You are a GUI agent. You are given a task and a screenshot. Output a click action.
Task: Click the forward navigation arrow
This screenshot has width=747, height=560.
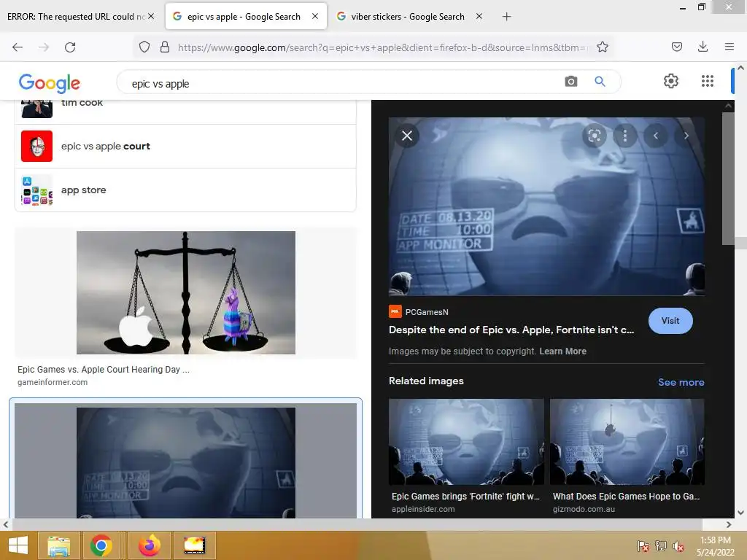(x=44, y=47)
